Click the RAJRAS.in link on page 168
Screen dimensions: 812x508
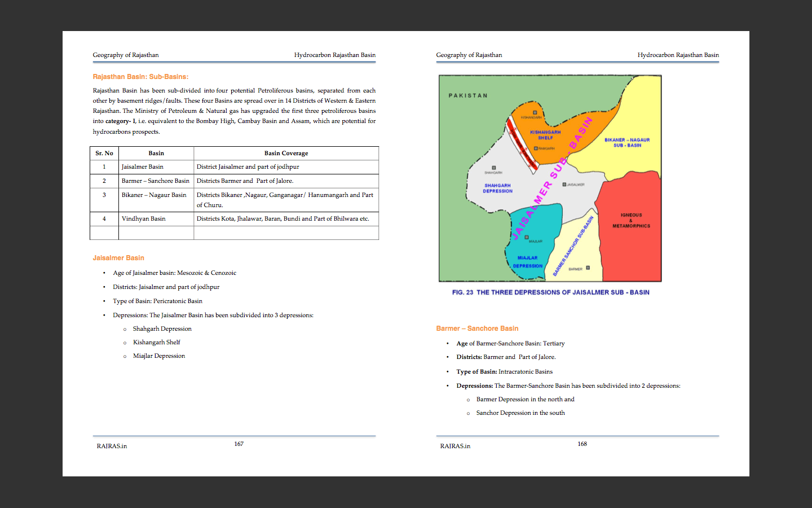pyautogui.click(x=454, y=446)
